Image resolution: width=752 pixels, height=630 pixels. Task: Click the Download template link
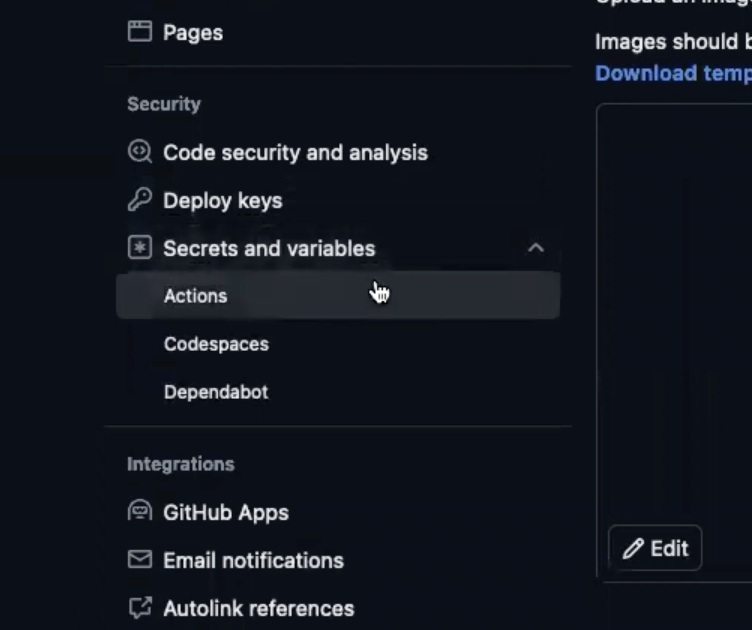coord(673,73)
